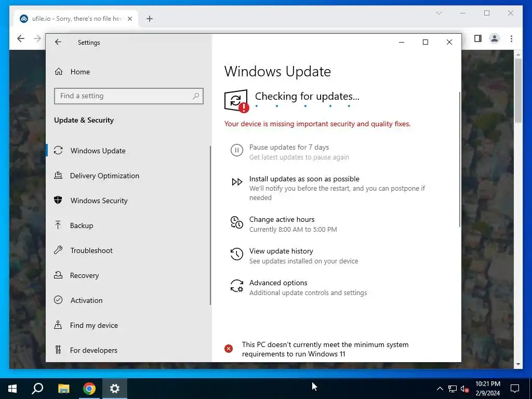Click the Find a setting search box
Screen dimensions: 532x399
129,96
